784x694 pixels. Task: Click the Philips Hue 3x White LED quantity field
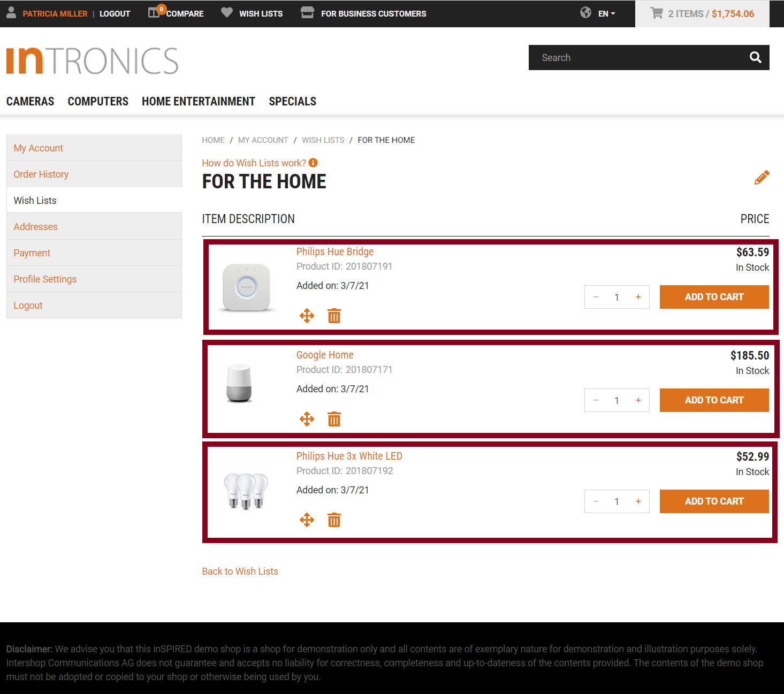click(616, 501)
